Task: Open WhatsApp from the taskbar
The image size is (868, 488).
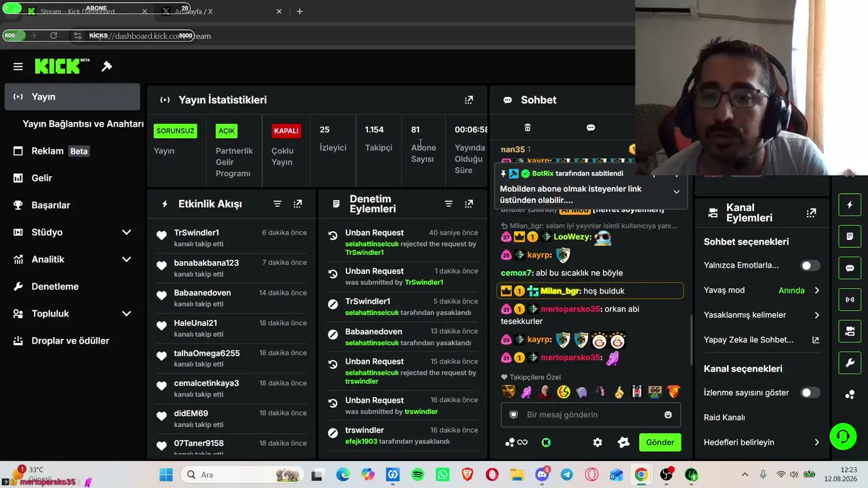Action: pos(443,475)
